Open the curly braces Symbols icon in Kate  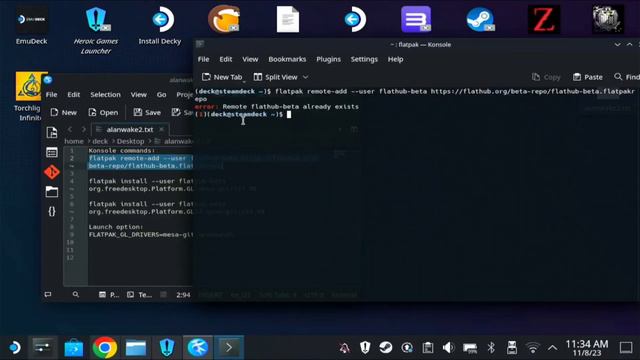(x=52, y=211)
